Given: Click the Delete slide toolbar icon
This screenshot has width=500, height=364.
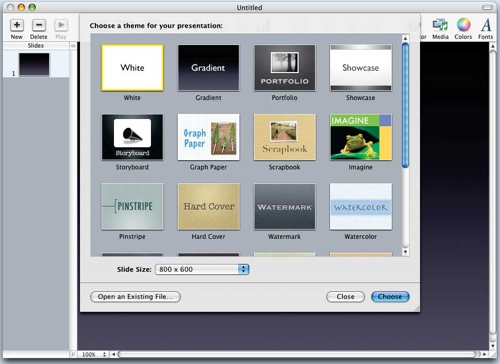Looking at the screenshot, I should (x=39, y=25).
